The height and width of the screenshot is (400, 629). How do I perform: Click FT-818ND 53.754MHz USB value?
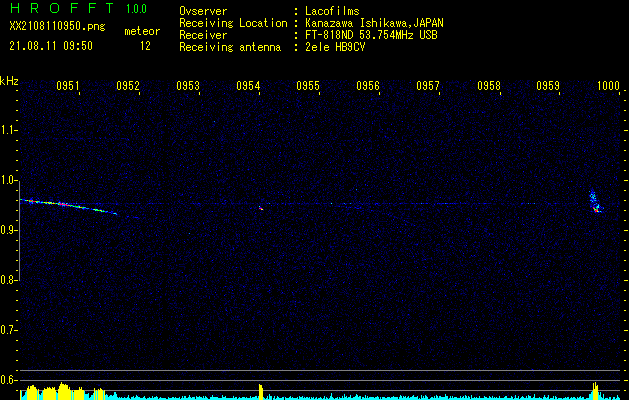[x=371, y=35]
